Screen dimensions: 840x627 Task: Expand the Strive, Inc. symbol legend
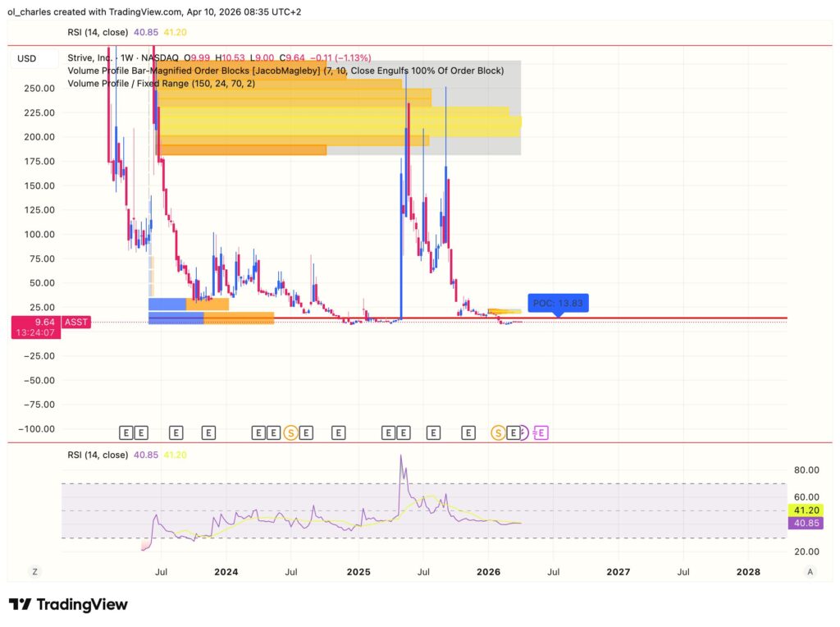(x=90, y=58)
